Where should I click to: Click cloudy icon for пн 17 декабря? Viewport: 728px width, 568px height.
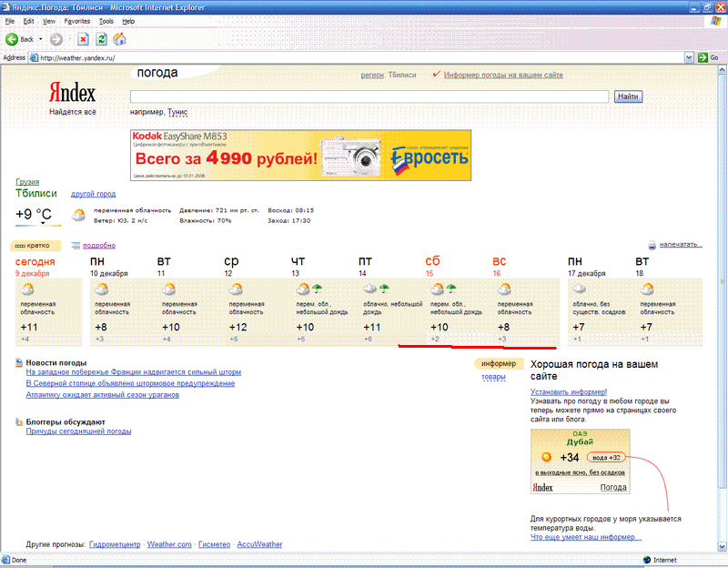579,289
